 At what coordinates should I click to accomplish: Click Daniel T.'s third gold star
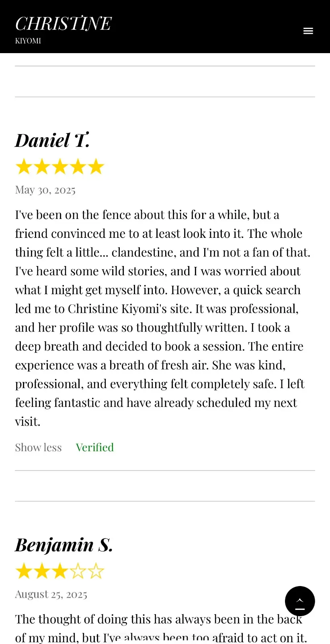[60, 167]
